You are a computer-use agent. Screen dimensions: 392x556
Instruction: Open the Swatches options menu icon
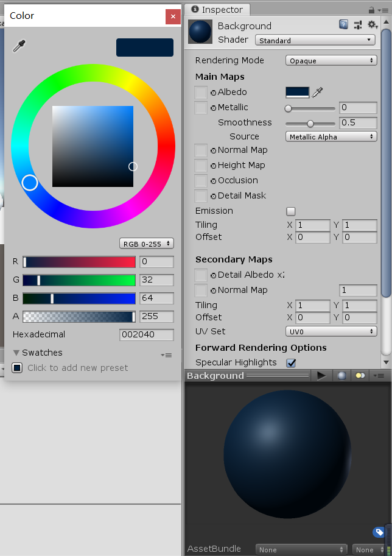click(166, 355)
